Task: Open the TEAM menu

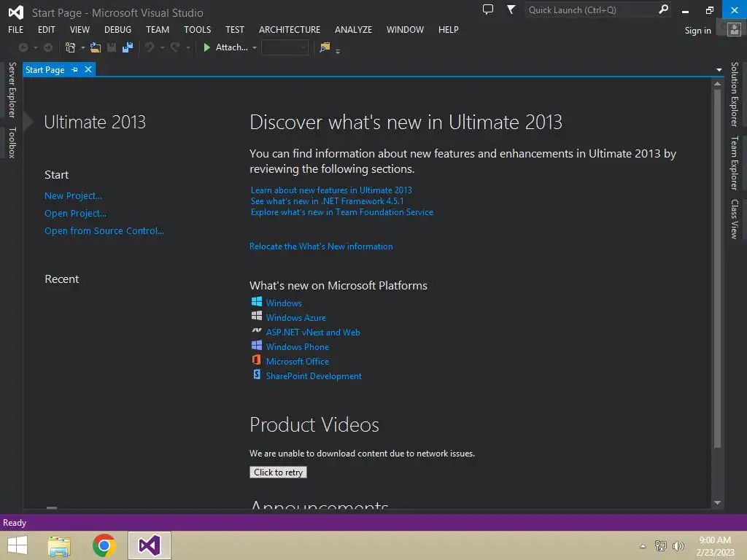Action: pos(158,29)
